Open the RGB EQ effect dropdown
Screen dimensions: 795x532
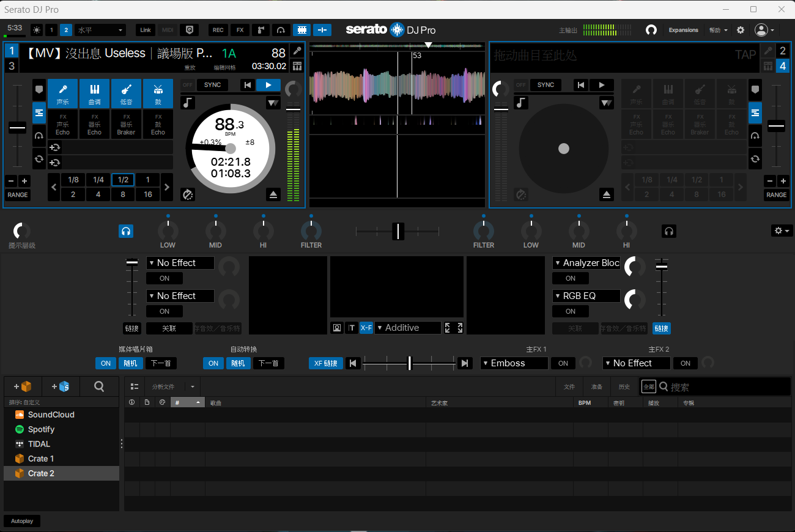[x=586, y=296]
